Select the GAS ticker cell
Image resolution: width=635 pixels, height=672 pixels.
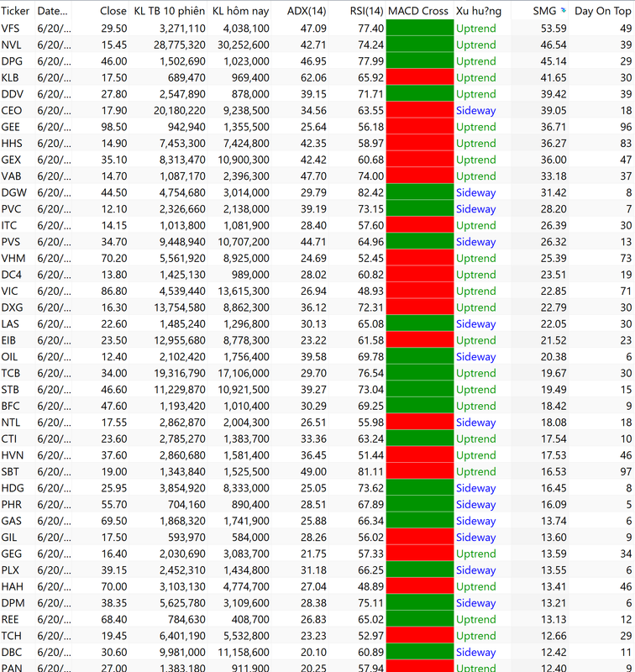(11, 521)
